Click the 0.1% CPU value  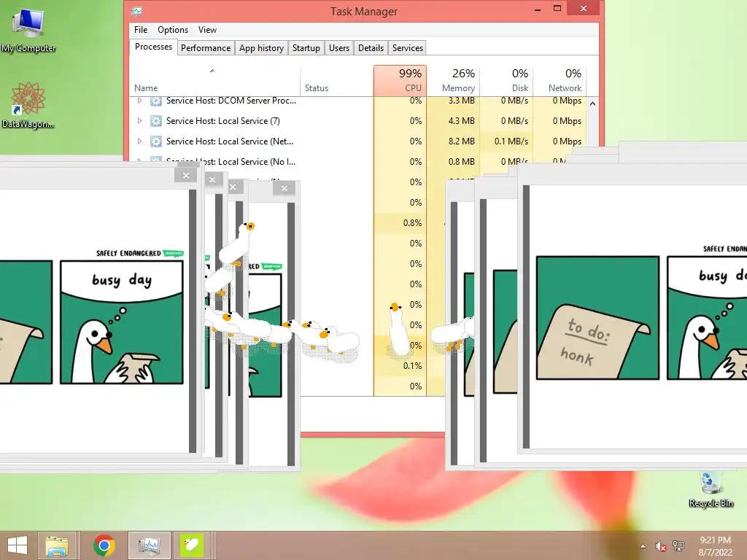(413, 366)
